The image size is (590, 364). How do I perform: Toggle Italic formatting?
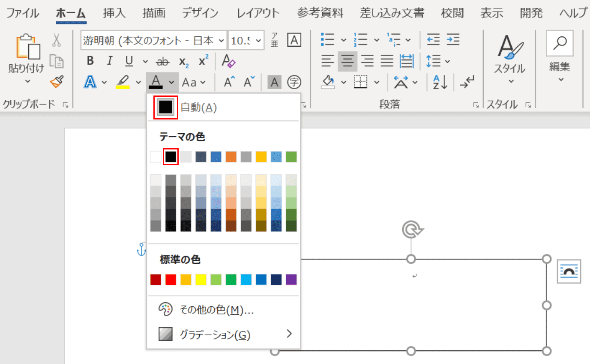[110, 61]
